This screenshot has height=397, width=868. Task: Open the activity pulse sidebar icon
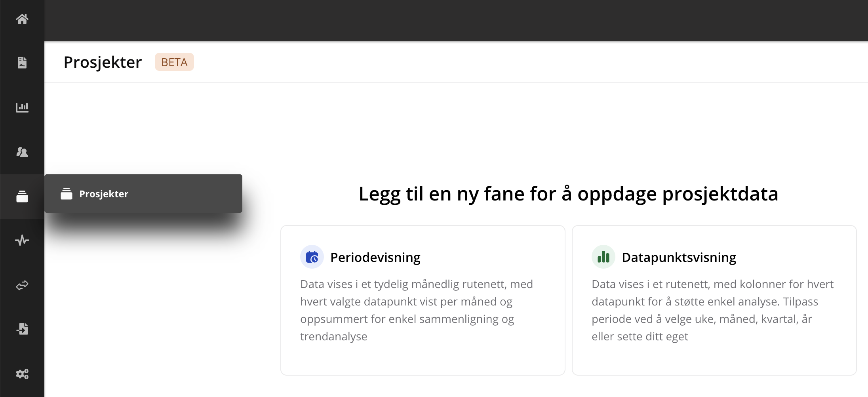[x=22, y=240]
